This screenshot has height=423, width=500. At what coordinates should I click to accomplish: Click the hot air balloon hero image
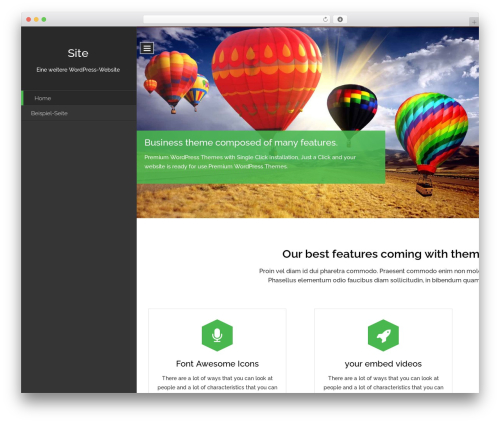[x=308, y=122]
